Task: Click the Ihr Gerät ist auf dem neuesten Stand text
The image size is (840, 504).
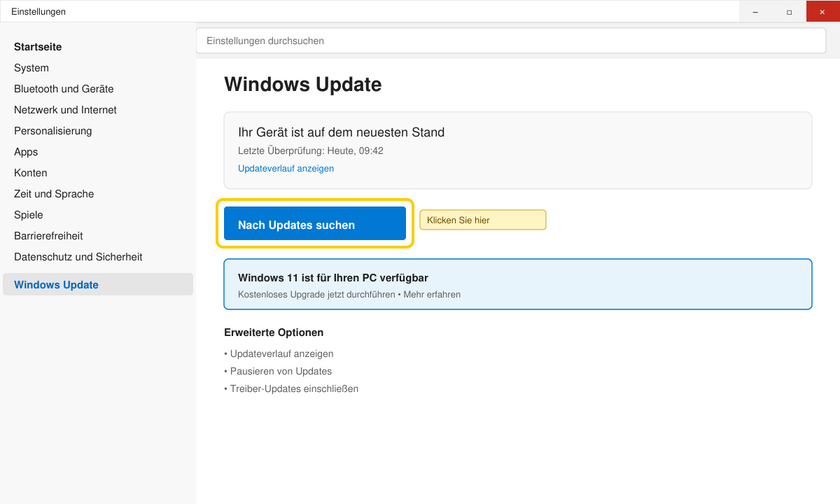Action: 342,132
